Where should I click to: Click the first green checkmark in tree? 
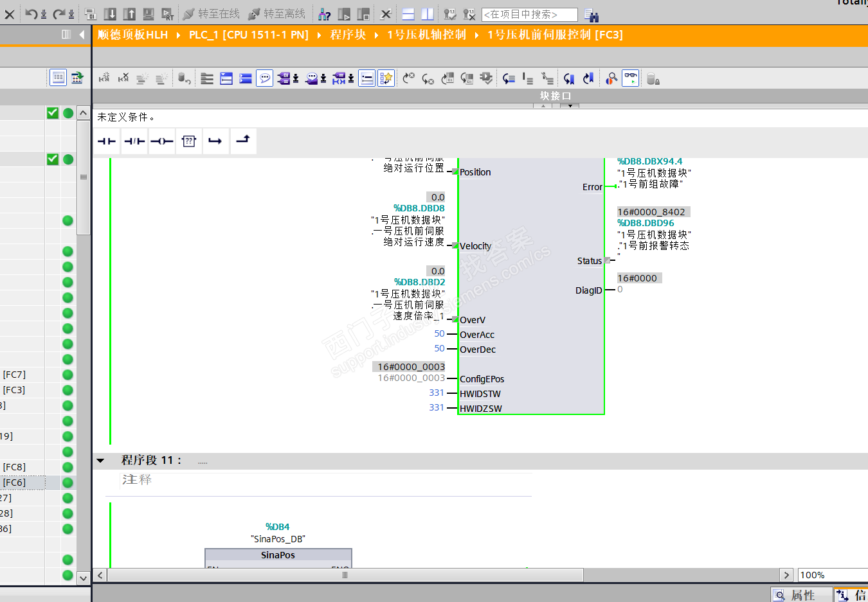[x=53, y=113]
